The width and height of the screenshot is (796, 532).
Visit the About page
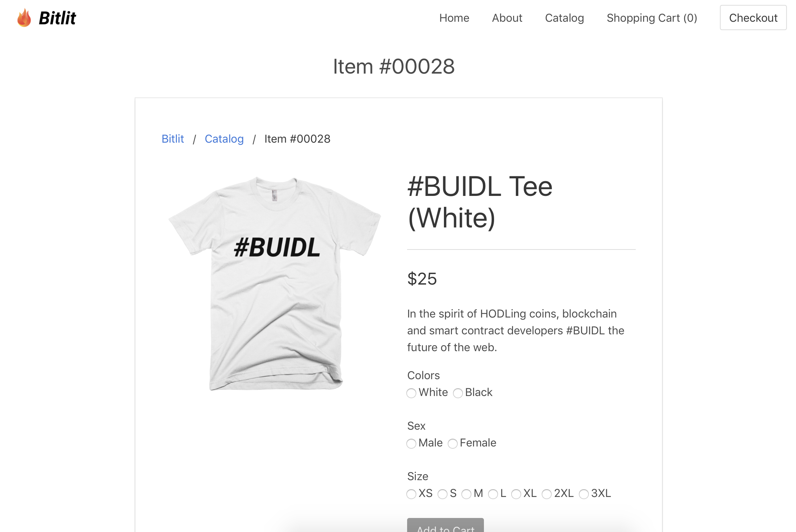click(x=507, y=18)
